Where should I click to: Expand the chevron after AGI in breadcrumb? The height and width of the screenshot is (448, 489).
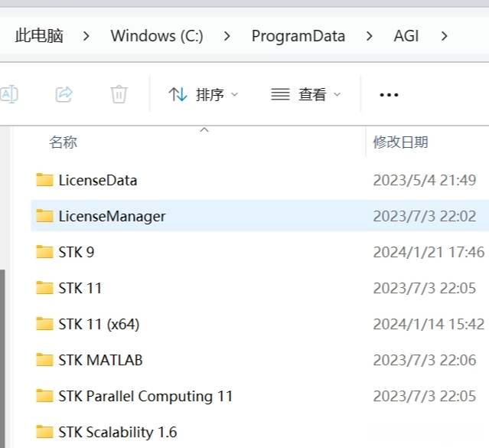(x=445, y=36)
